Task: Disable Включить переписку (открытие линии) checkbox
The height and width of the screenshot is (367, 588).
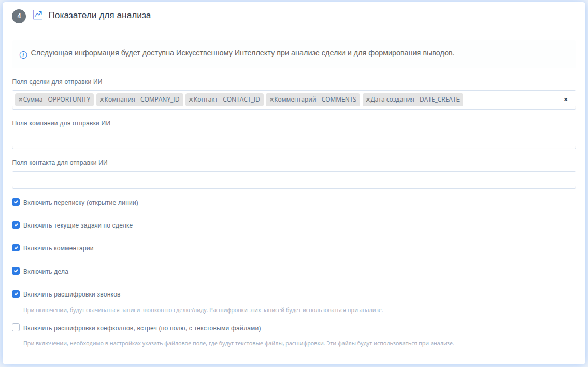Action: (16, 202)
